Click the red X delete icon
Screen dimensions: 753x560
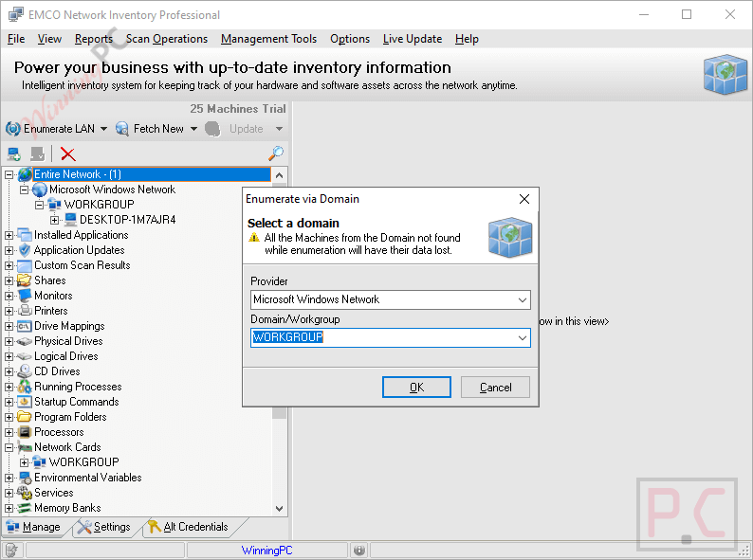coord(67,154)
